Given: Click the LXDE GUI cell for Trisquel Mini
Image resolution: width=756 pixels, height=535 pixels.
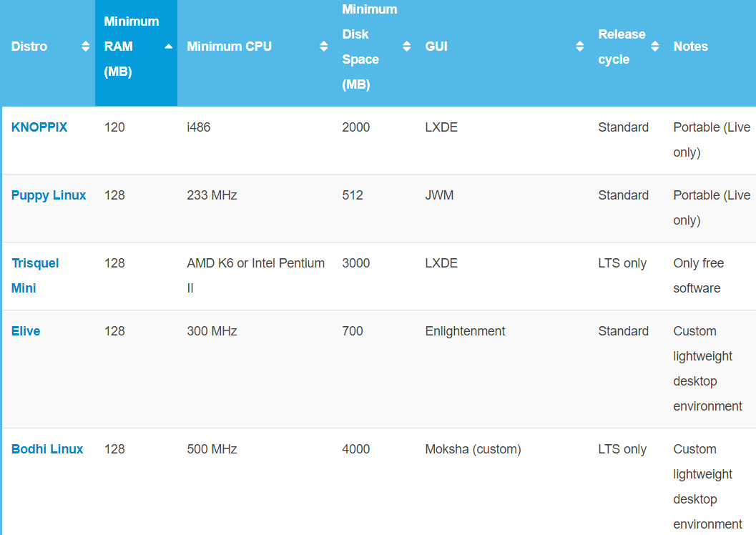Looking at the screenshot, I should coord(441,263).
